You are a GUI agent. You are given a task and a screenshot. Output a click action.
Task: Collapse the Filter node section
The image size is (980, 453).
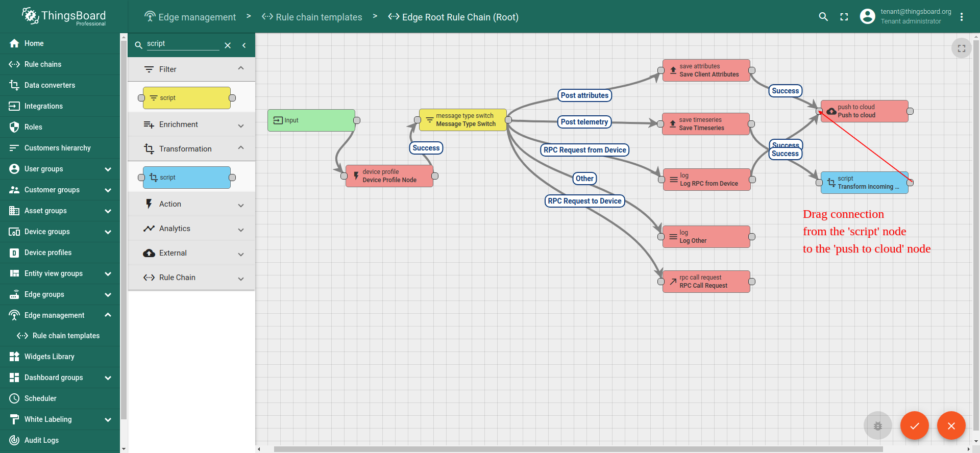[x=191, y=69]
